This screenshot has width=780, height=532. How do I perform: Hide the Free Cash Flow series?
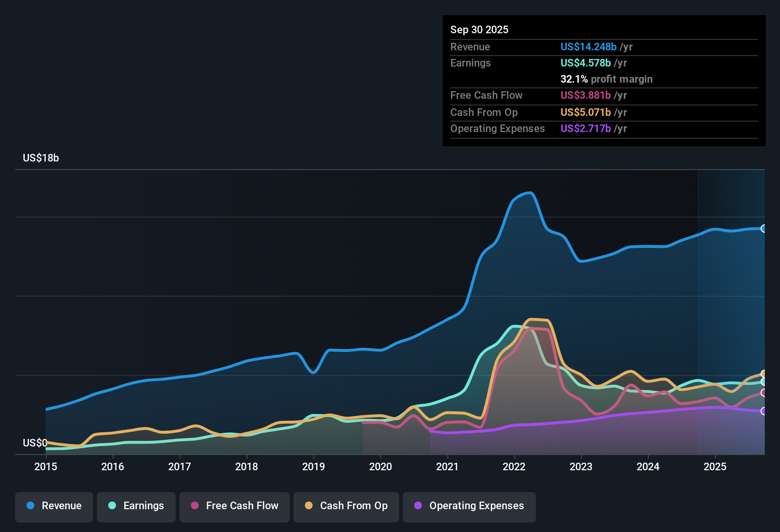[234, 506]
